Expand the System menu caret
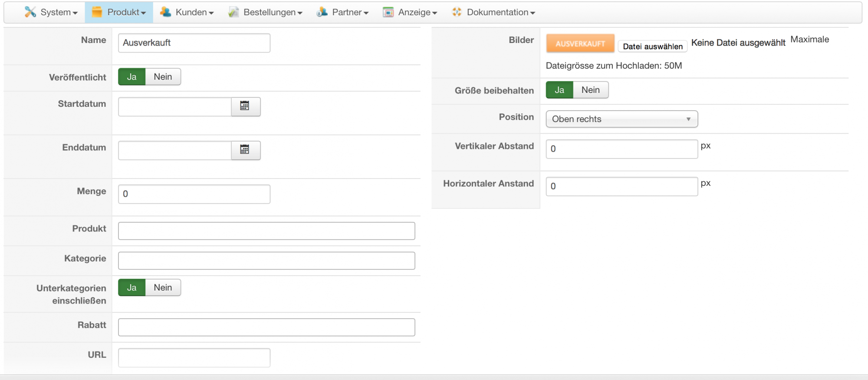The height and width of the screenshot is (380, 868). (75, 13)
